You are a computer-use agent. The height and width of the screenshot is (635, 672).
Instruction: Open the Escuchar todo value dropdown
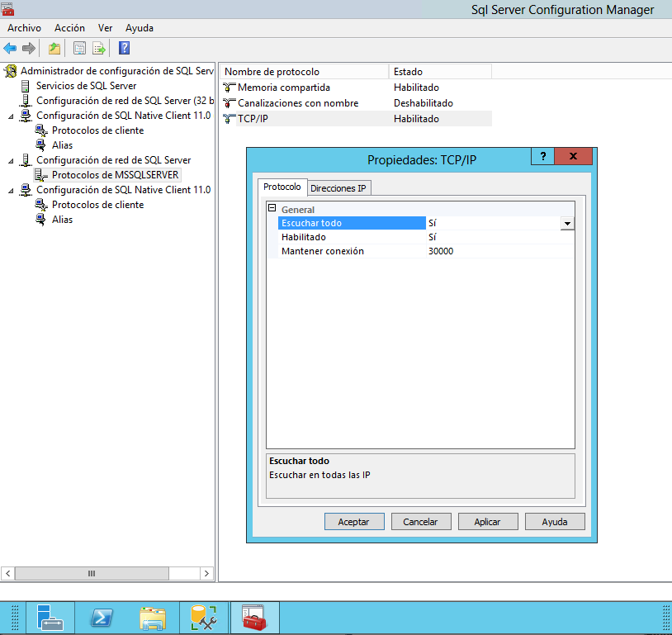point(567,223)
